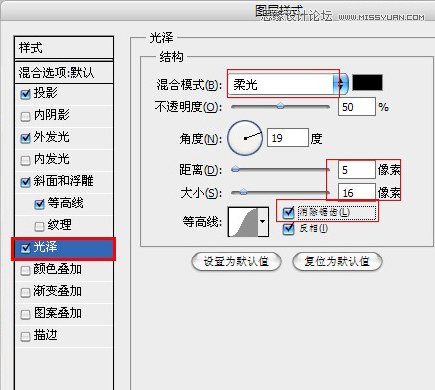Select the 颜色叠加 style row label

tap(57, 269)
